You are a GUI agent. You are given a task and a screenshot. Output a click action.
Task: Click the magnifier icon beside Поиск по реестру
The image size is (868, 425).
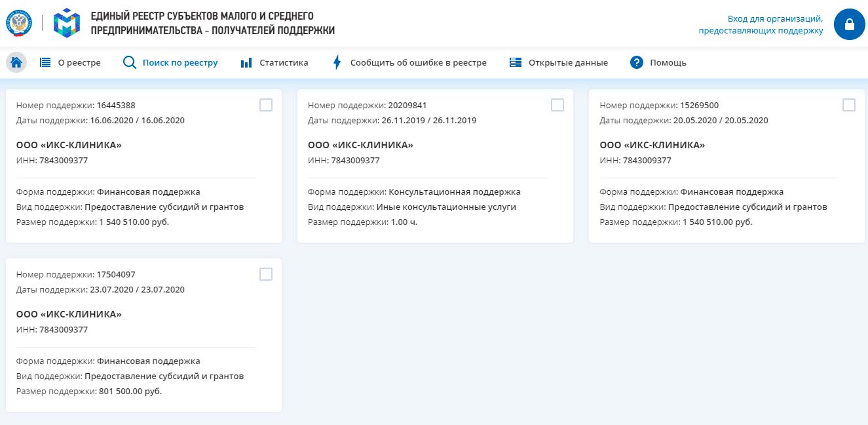click(x=130, y=63)
